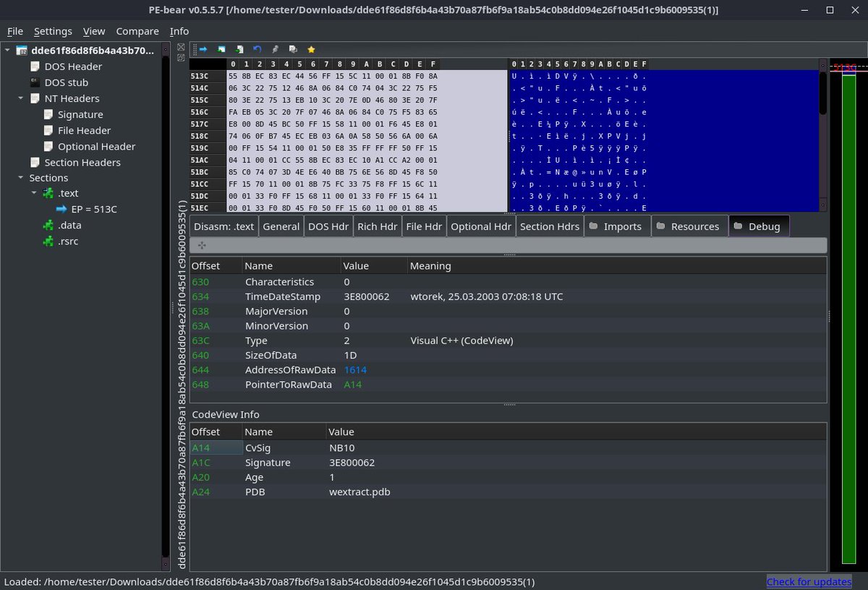The width and height of the screenshot is (868, 590).
Task: Click the executable file icon at the tree root
Action: point(22,51)
